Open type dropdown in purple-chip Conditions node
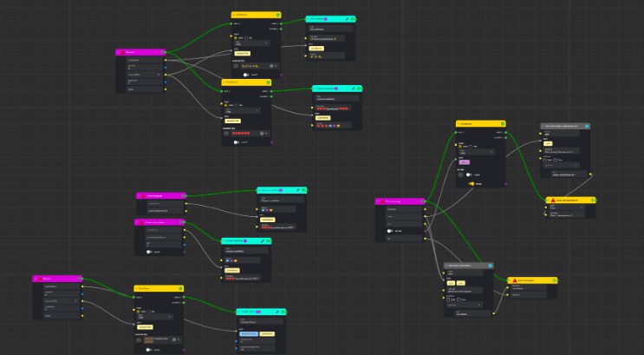644x355 pixels. tap(477, 152)
